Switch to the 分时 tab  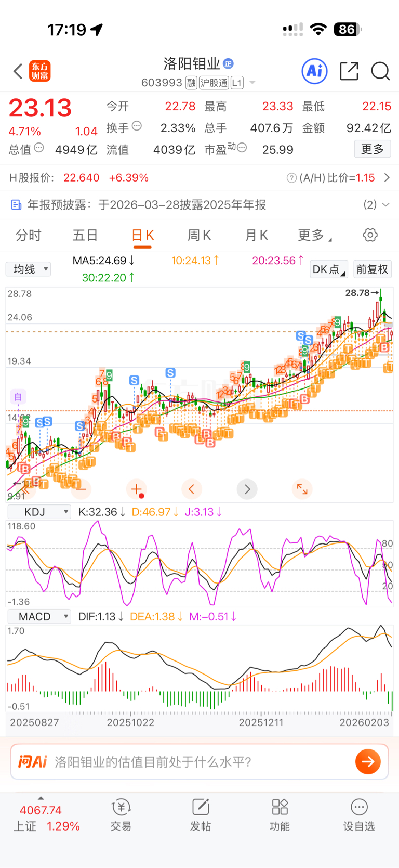(29, 236)
